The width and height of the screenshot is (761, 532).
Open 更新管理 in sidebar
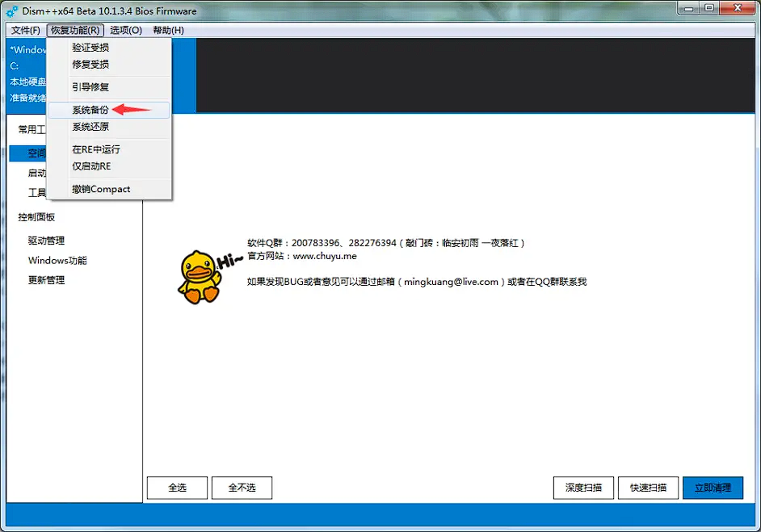click(46, 280)
